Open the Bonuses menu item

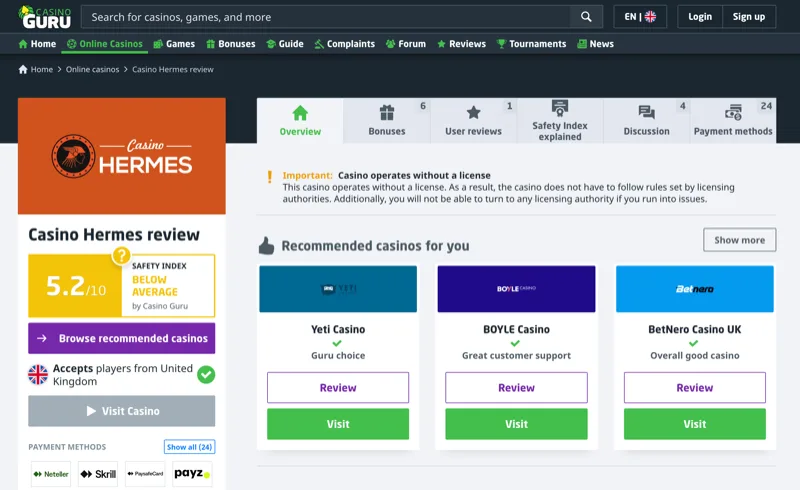point(231,44)
